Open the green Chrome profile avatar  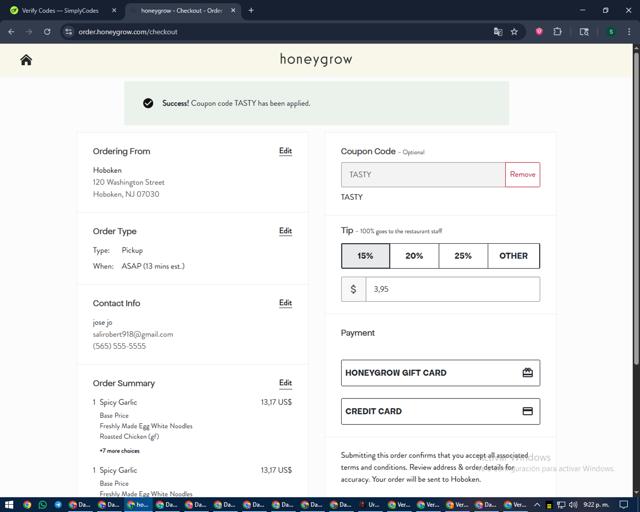(611, 32)
